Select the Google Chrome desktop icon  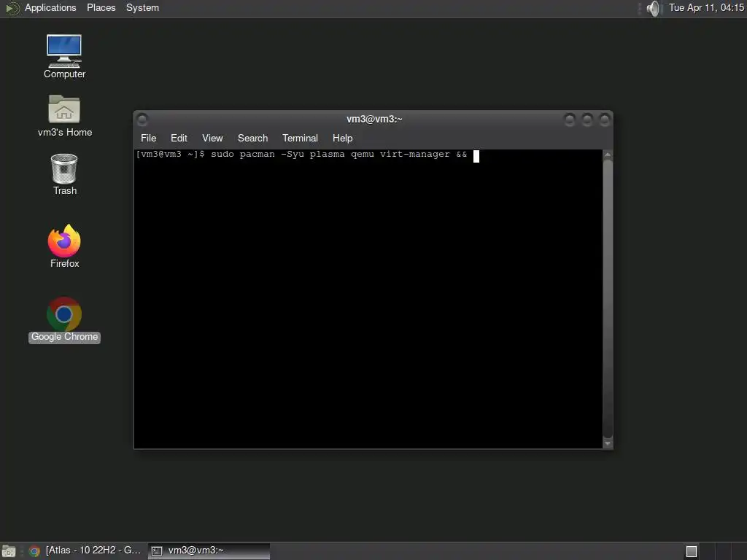tap(64, 319)
